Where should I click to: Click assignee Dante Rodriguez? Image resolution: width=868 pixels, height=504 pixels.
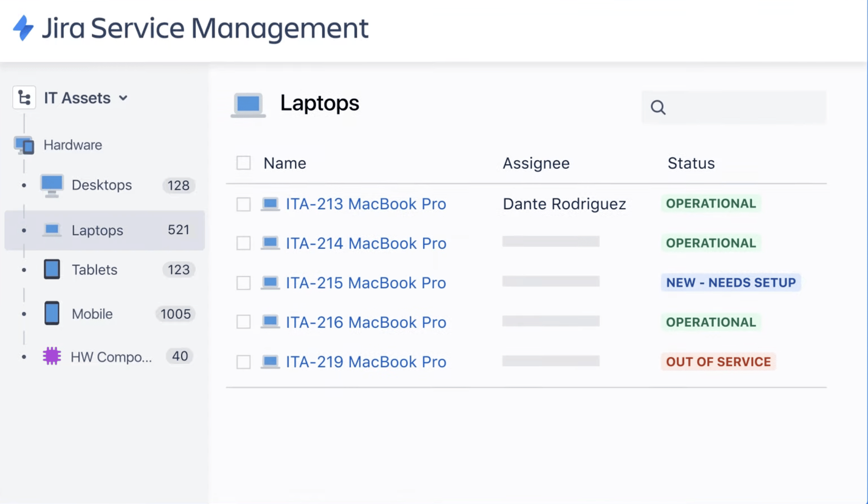tap(564, 204)
